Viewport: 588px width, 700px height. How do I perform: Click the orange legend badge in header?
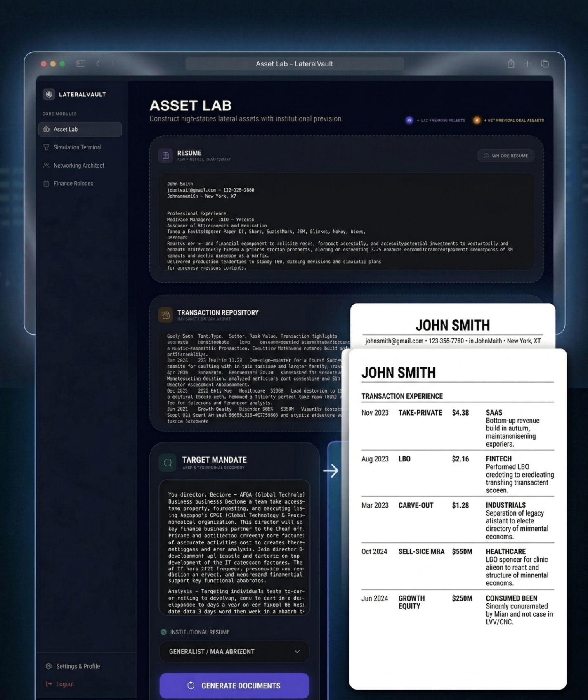point(477,121)
